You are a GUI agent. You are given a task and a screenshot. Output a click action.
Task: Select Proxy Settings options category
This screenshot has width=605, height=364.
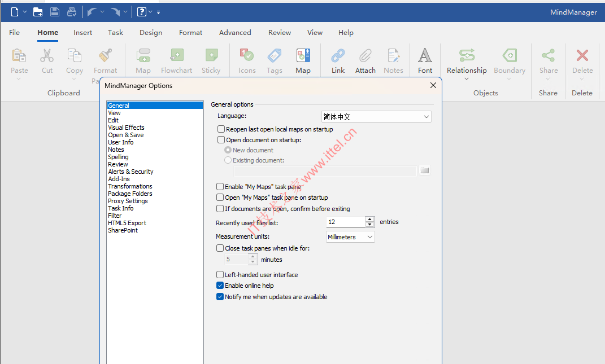pyautogui.click(x=128, y=201)
